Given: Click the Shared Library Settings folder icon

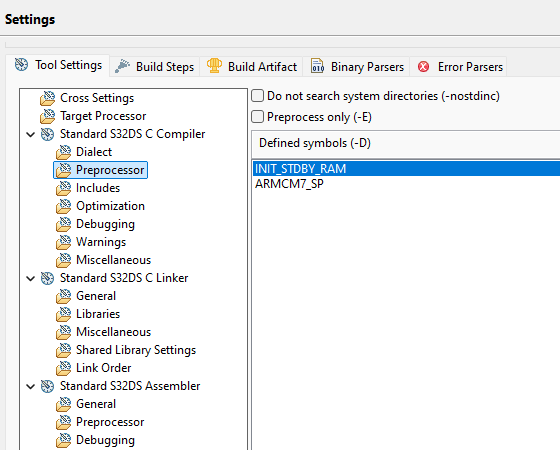Looking at the screenshot, I should coord(64,350).
